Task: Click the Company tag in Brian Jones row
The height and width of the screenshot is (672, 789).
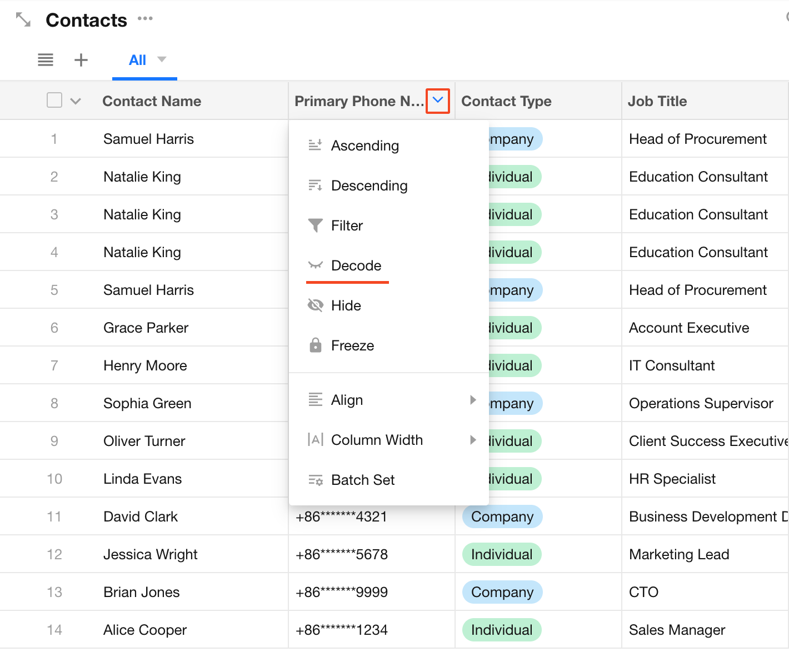Action: coord(502,592)
